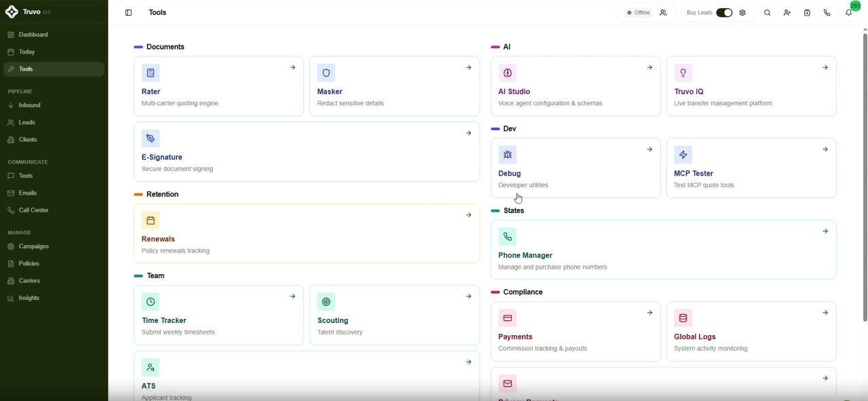Select the active Tools sidebar item
The width and height of the screenshot is (868, 401).
pyautogui.click(x=54, y=69)
